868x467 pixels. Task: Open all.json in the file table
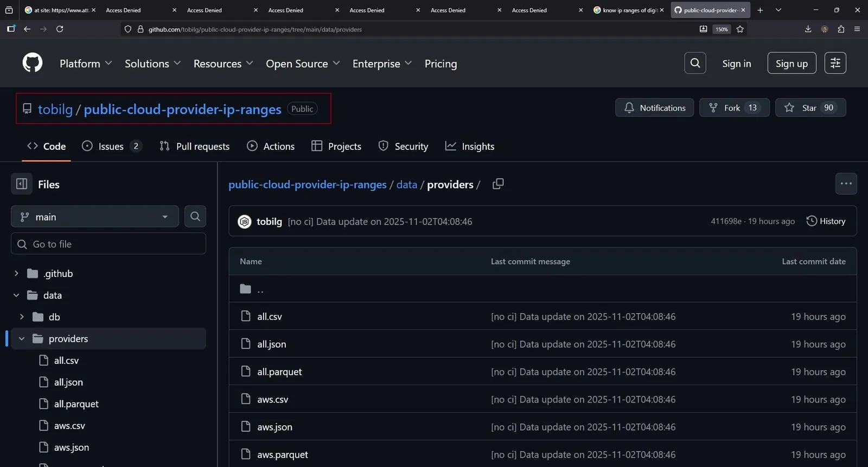tap(272, 344)
